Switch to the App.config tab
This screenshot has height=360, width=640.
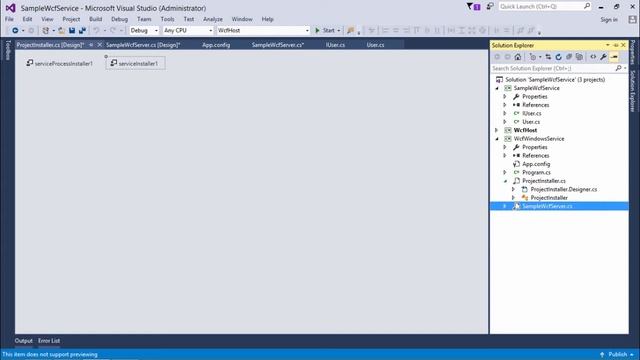click(x=216, y=45)
